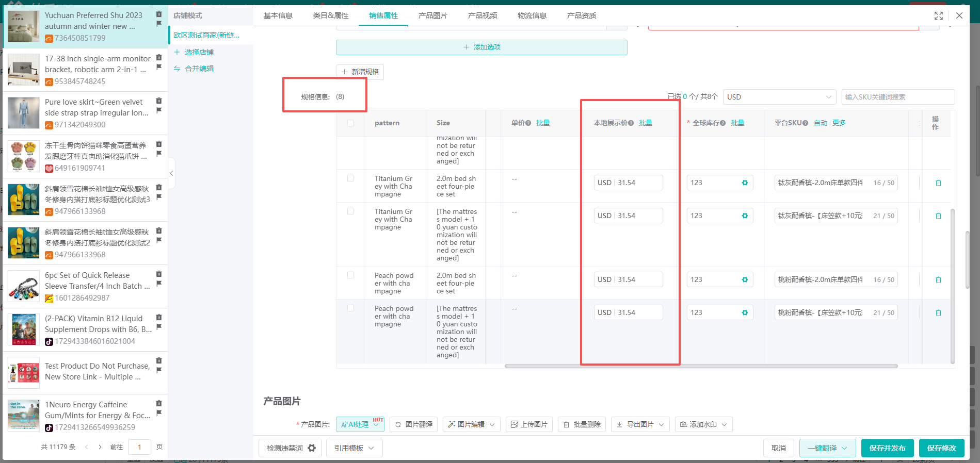Click the 新增规格 button
This screenshot has width=980, height=463.
click(x=360, y=72)
